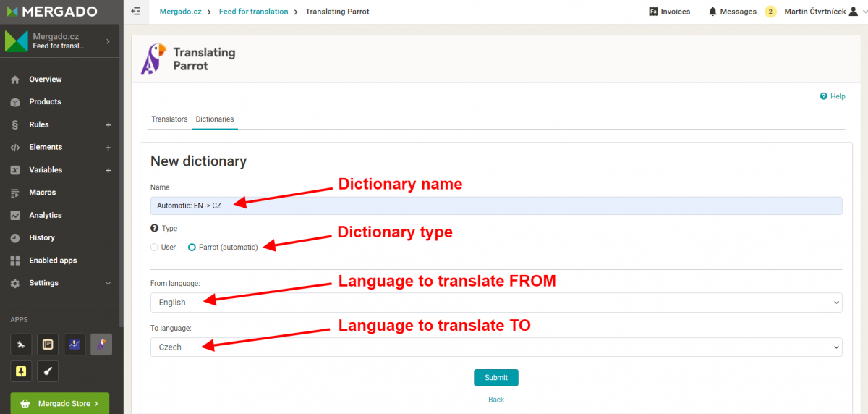
Task: Open the notebook app icon under Apps
Action: [48, 345]
